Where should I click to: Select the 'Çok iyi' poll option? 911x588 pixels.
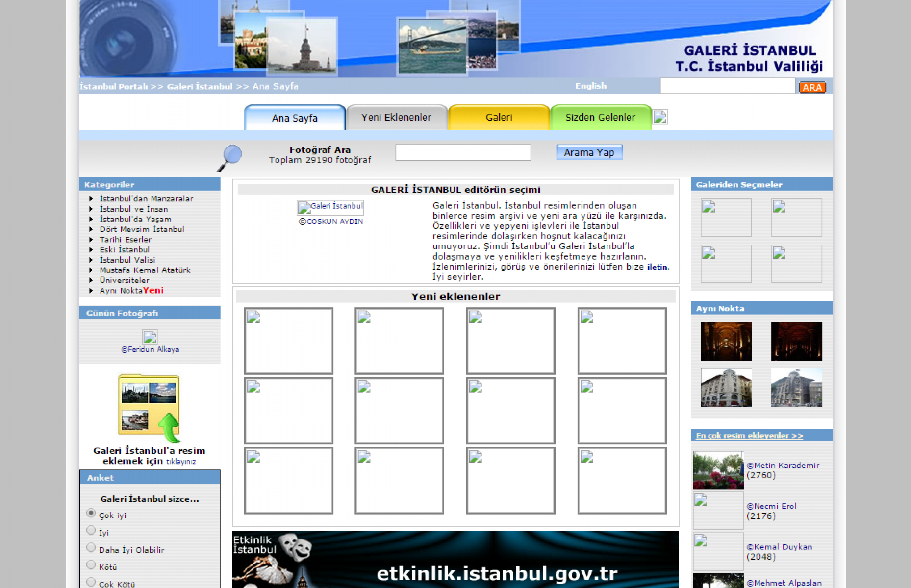pos(91,513)
